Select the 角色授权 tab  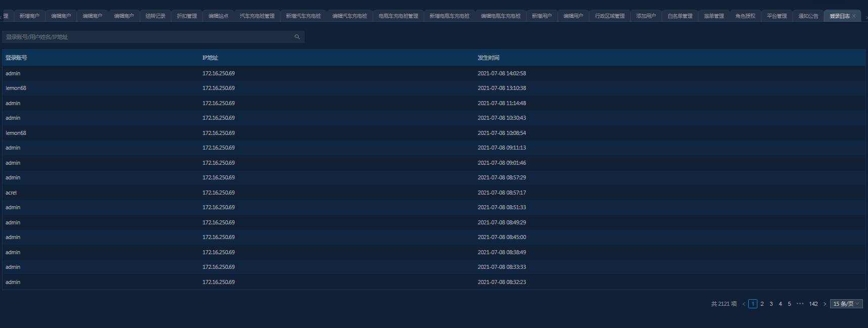(x=745, y=16)
